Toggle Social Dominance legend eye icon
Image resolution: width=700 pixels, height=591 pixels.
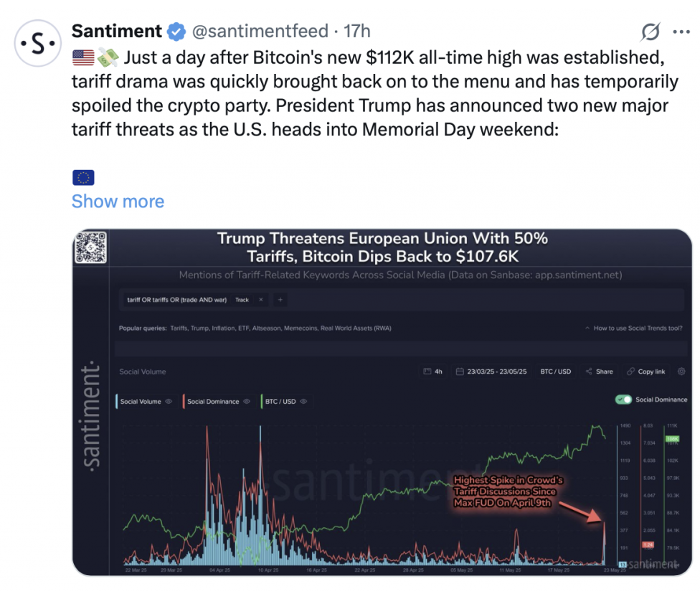247,401
